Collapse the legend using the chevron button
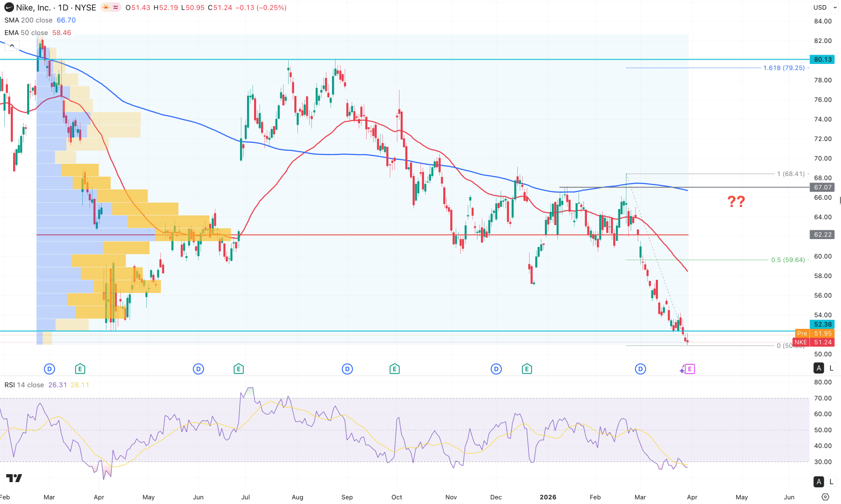This screenshot has width=841, height=504. point(12,45)
